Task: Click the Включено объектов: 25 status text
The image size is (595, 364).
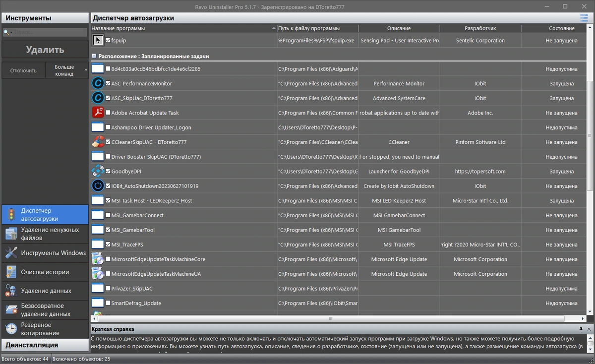Action: 81,359
